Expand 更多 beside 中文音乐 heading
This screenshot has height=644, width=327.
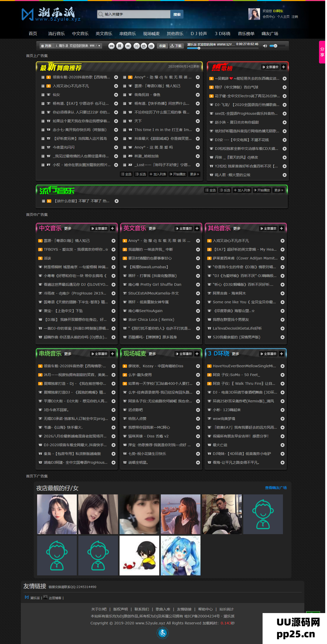[68, 229]
